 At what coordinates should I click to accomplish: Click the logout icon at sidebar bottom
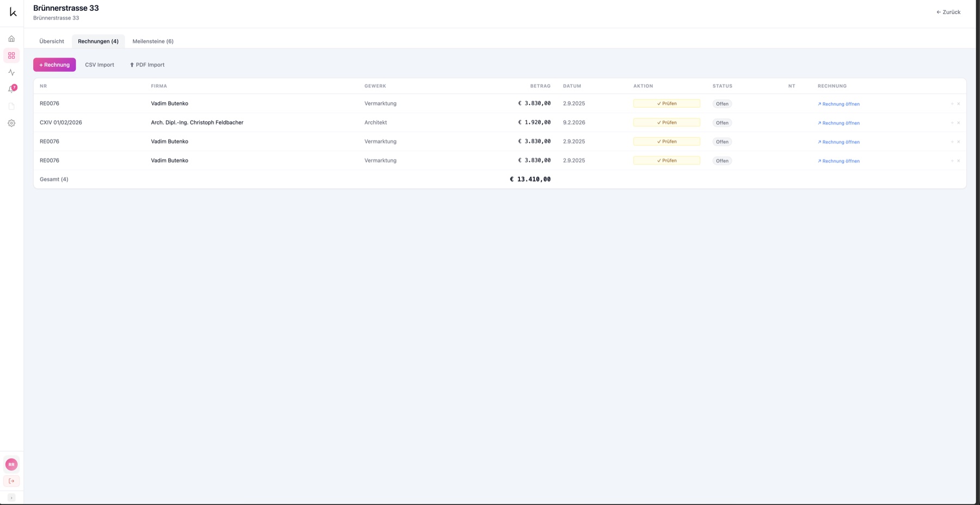[x=11, y=481]
